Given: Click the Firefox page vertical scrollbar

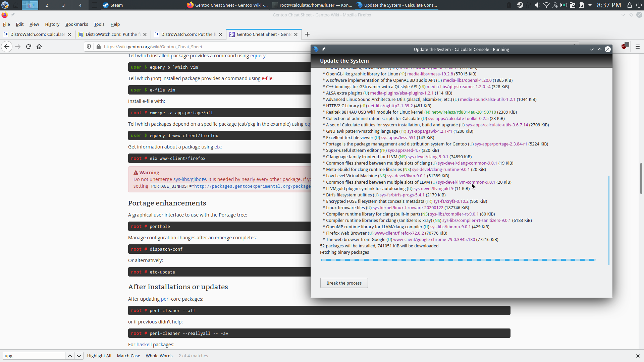Looking at the screenshot, I should pos(641,178).
